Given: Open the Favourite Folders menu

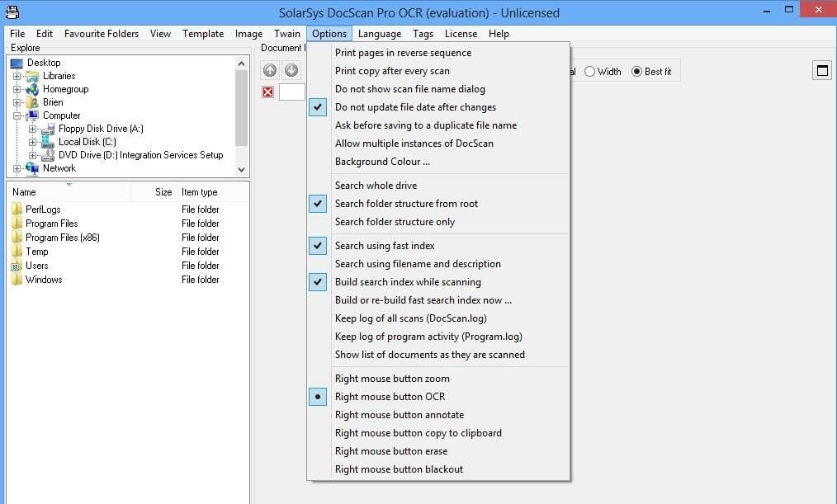Looking at the screenshot, I should 102,34.
